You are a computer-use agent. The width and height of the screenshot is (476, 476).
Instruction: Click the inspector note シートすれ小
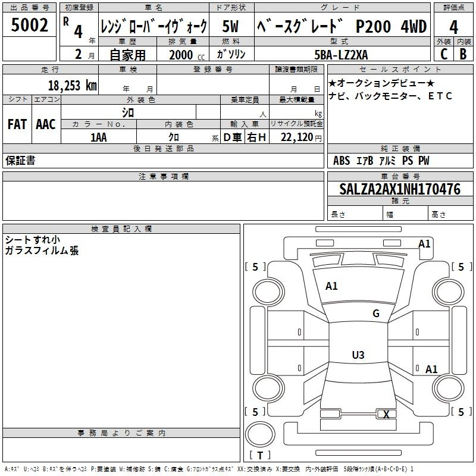tap(33, 240)
